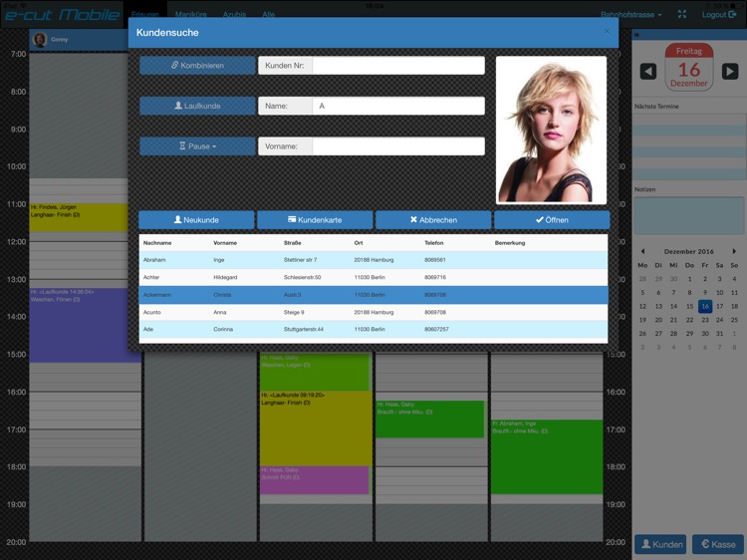Viewport: 747px width, 560px height.
Task: Open the Haas Gaby Waschen Legen appointment
Action: pos(315,372)
